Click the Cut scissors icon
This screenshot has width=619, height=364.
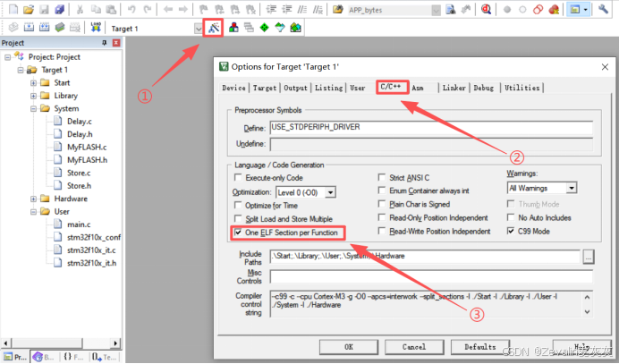[x=81, y=9]
